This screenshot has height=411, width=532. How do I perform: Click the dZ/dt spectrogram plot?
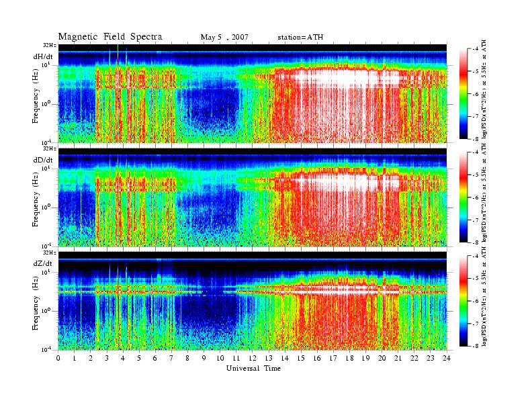[253, 301]
